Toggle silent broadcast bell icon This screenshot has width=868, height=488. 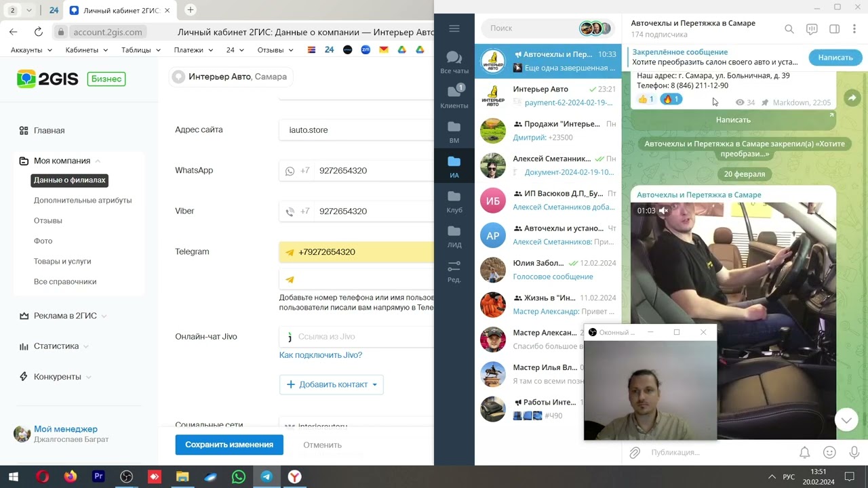[804, 452]
